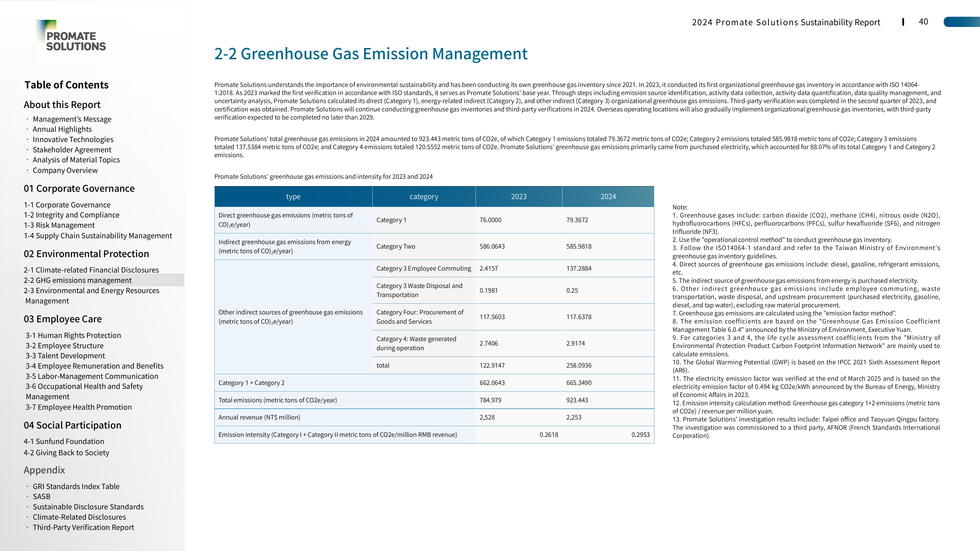Open 3-4 Employee Remuneration and Benefits
Viewport: 980px width, 551px height.
pos(95,366)
